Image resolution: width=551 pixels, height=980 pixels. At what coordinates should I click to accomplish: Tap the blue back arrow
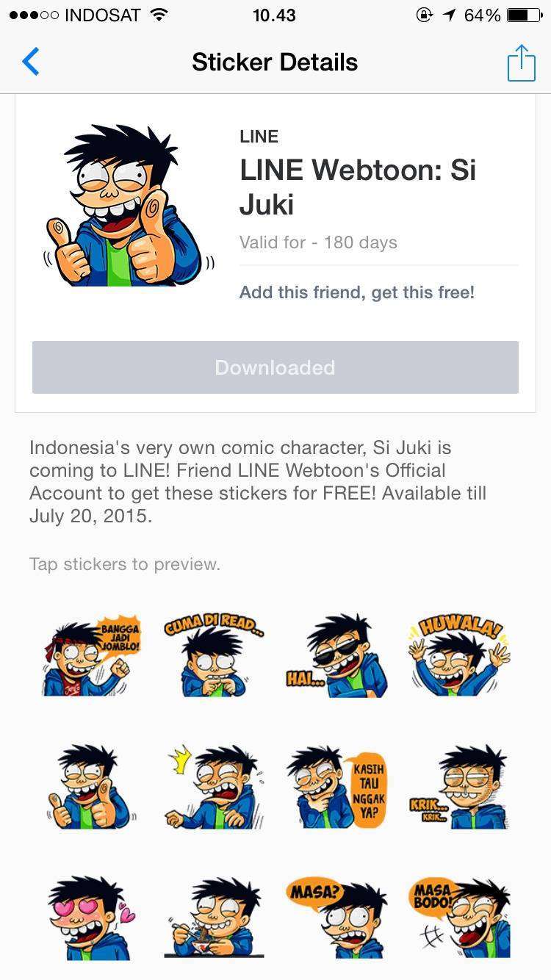30,62
